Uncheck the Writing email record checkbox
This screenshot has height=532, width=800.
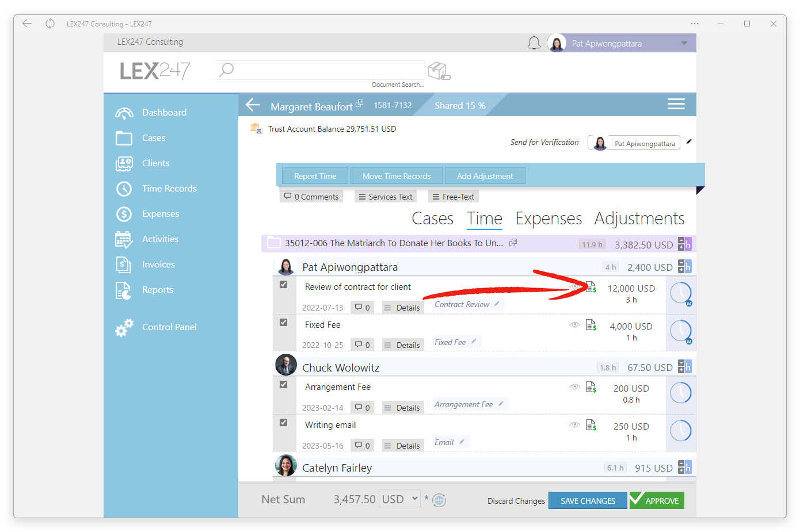click(x=283, y=423)
